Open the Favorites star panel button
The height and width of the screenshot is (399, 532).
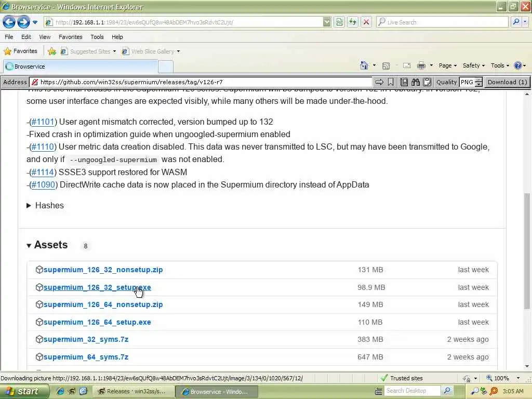[20, 51]
